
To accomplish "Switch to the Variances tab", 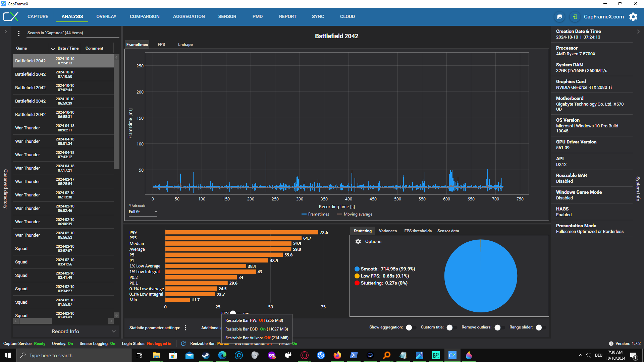I will 388,231.
